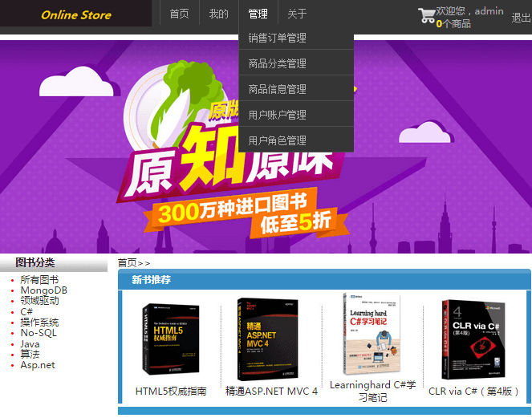Open the 所有图书 category
This screenshot has width=532, height=418.
[x=39, y=279]
